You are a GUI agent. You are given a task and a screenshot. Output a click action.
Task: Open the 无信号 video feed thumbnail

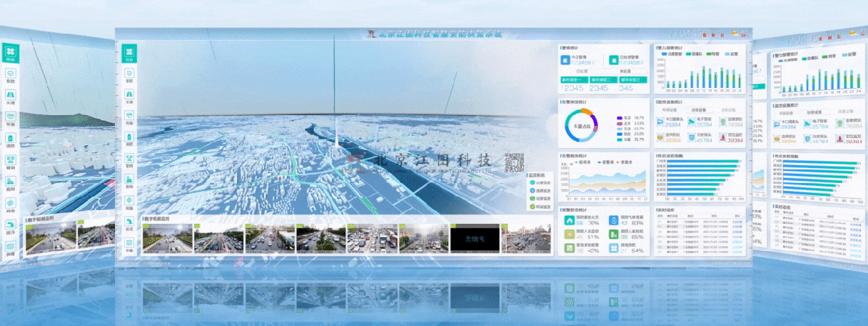(x=473, y=239)
